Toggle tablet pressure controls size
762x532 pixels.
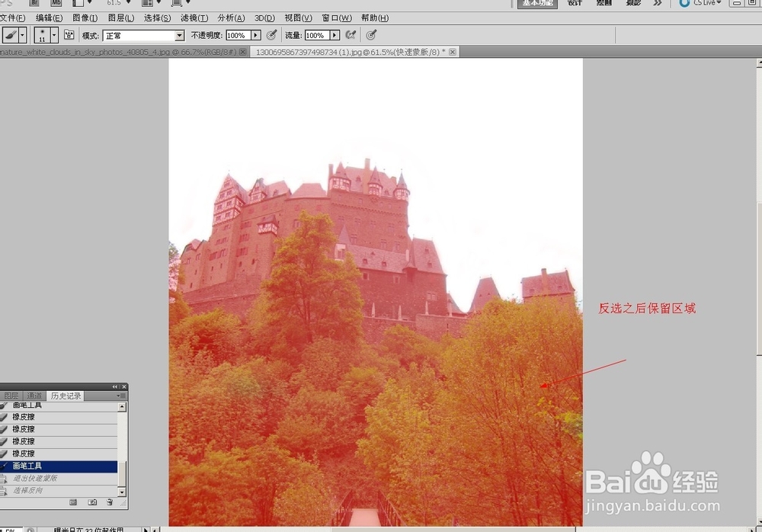(371, 35)
